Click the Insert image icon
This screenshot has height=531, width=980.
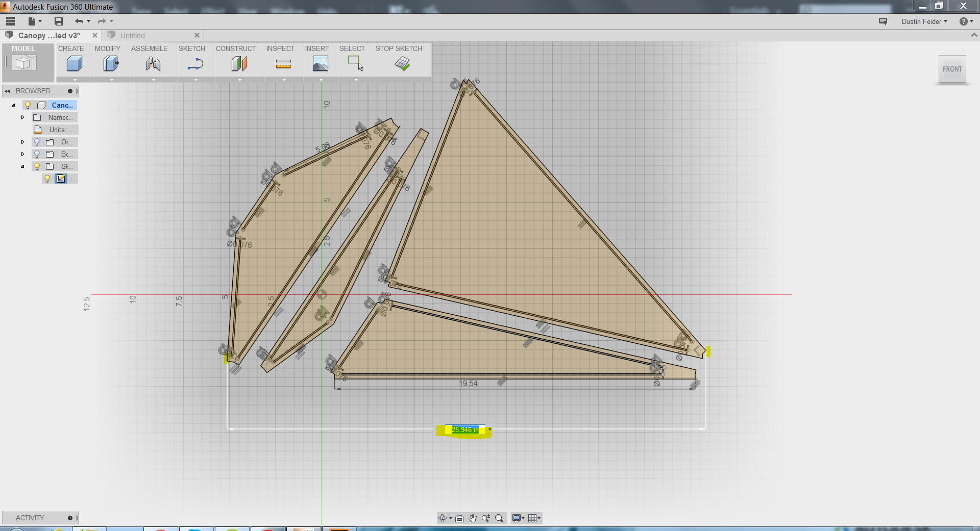pyautogui.click(x=321, y=64)
